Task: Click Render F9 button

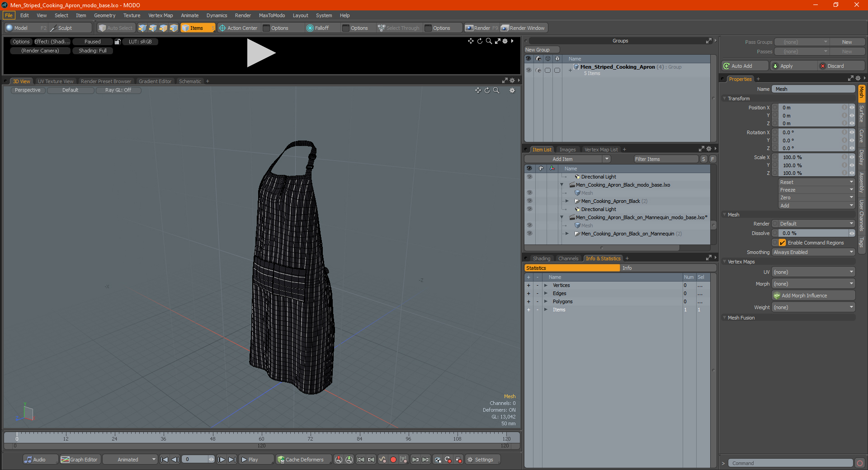Action: click(481, 28)
